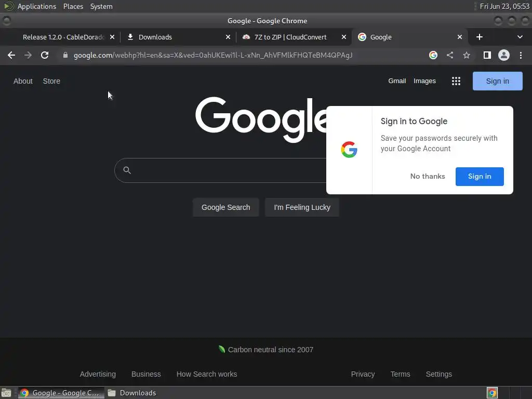
Task: Open a new tab with plus button
Action: point(479,37)
